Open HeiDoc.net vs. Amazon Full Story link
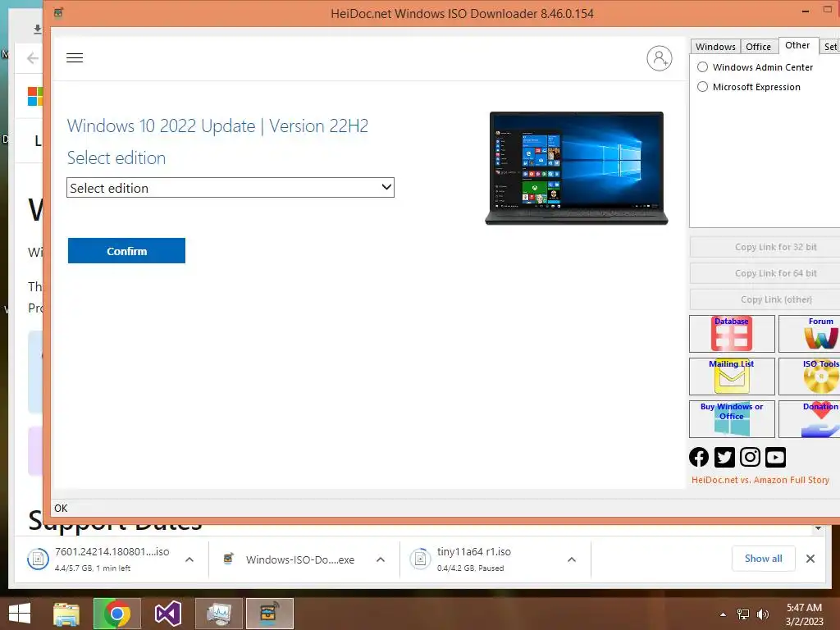 pyautogui.click(x=760, y=480)
